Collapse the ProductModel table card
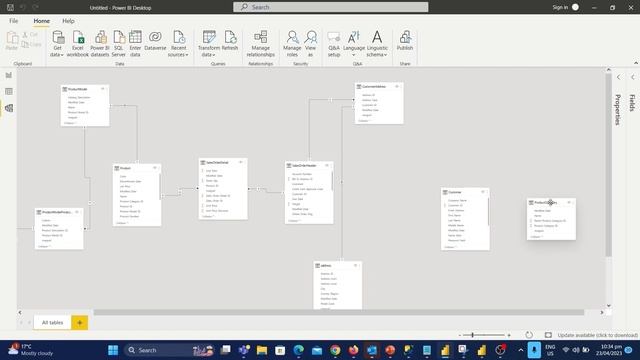This screenshot has width=640, height=360. click(70, 123)
